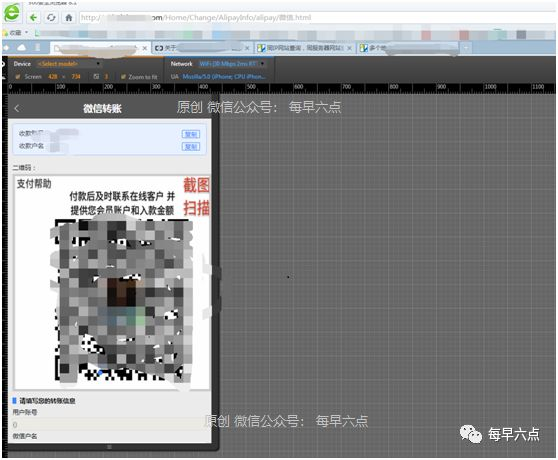
Task: Click the 用户账号 input field
Action: pos(109,424)
